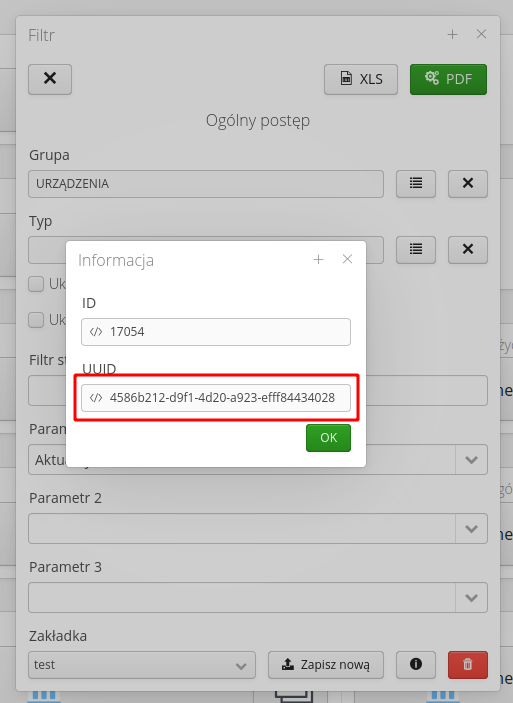Toggle the first Uk checkbox under Typ
Screen dimensions: 513x703
click(x=36, y=284)
